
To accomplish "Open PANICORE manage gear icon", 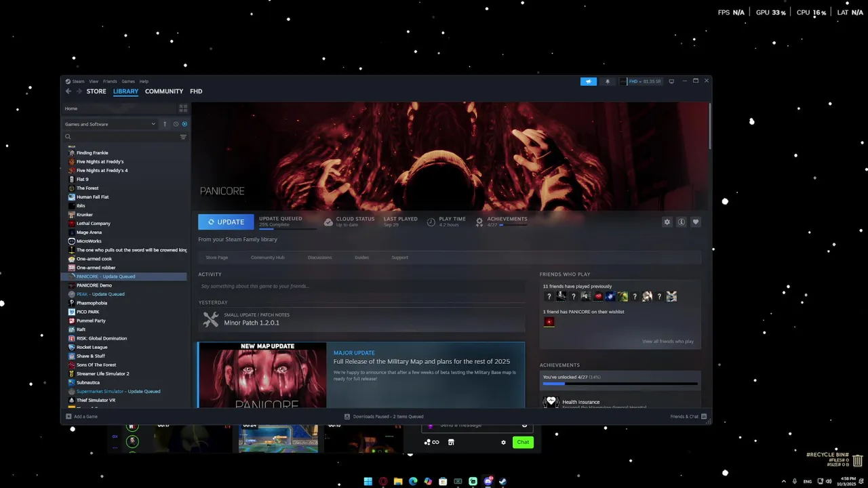I will point(667,222).
